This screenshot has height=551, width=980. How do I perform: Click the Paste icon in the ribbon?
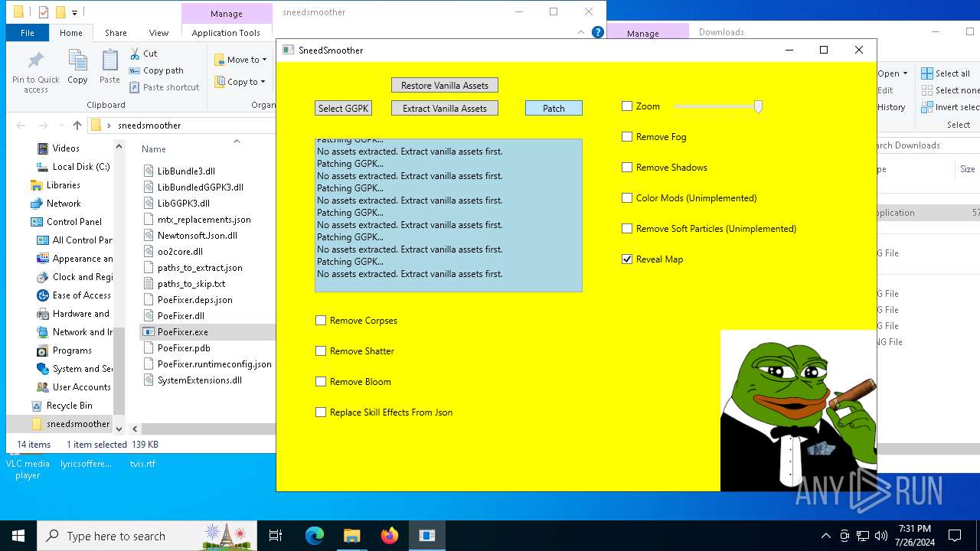coord(109,61)
